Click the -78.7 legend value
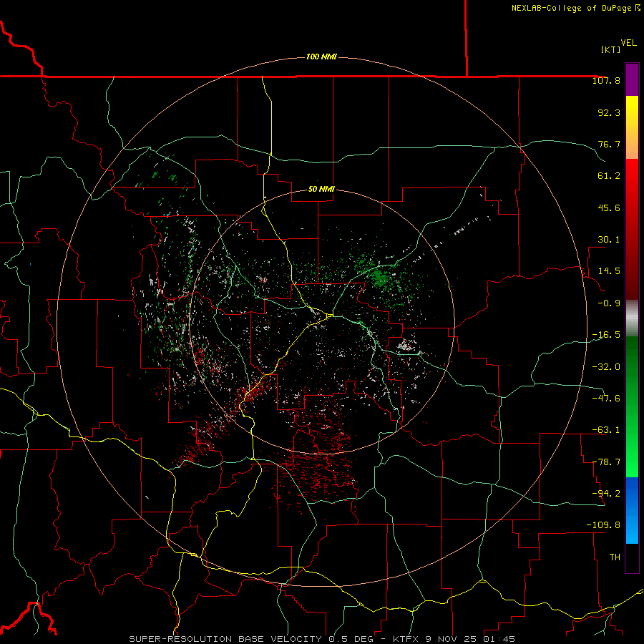 pos(606,462)
